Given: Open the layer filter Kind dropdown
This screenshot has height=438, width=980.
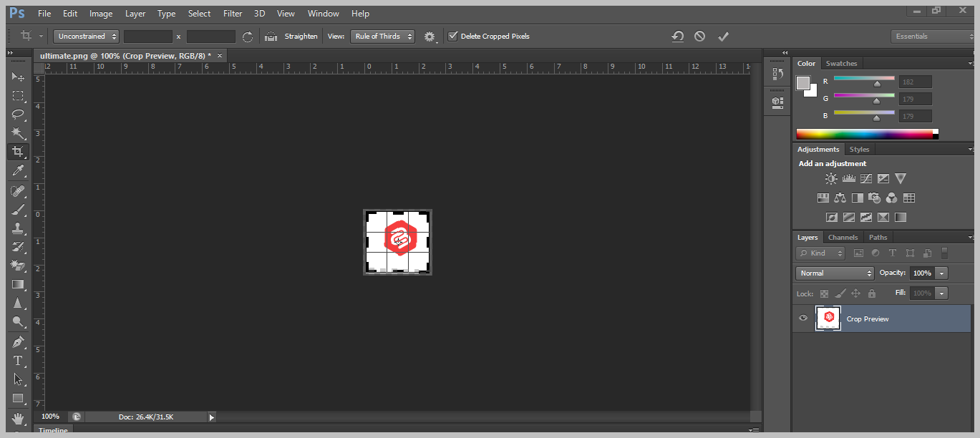Looking at the screenshot, I should point(820,253).
